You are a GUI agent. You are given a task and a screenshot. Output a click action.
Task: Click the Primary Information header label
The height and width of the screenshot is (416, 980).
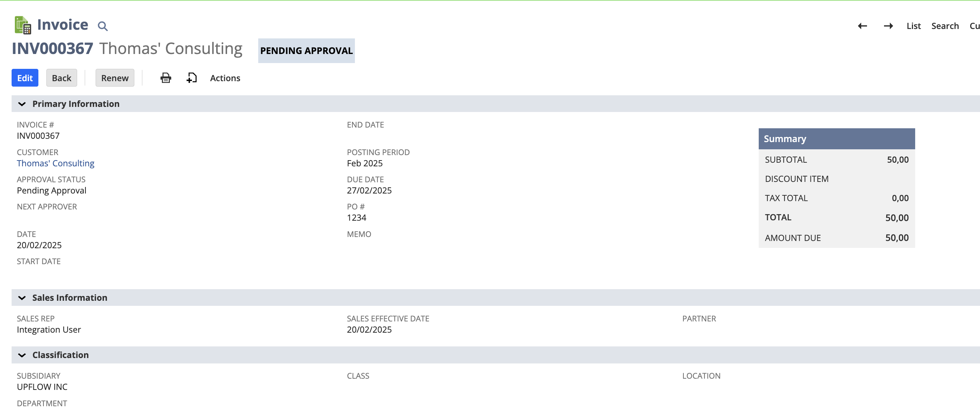[x=76, y=104]
